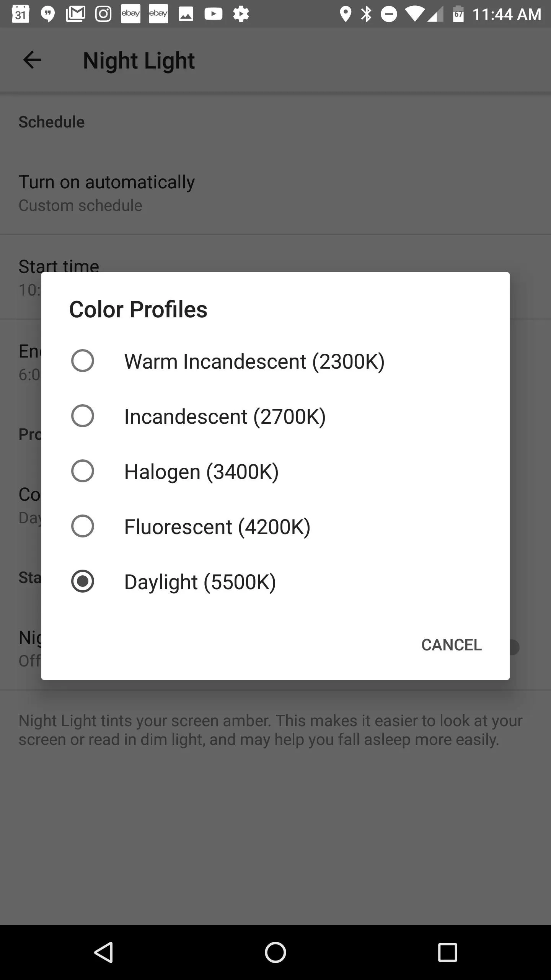Viewport: 551px width, 980px height.
Task: Tap the calendar icon in status bar
Action: click(x=20, y=14)
